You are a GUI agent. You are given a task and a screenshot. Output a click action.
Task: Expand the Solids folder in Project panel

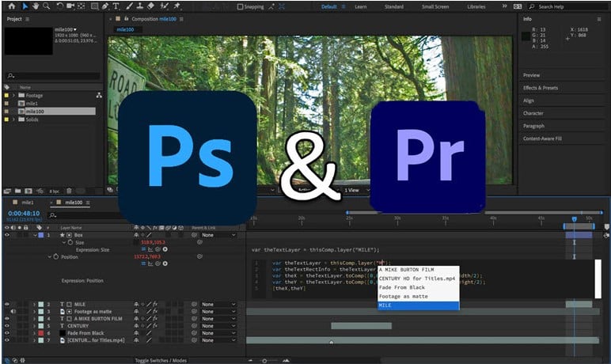coord(13,119)
